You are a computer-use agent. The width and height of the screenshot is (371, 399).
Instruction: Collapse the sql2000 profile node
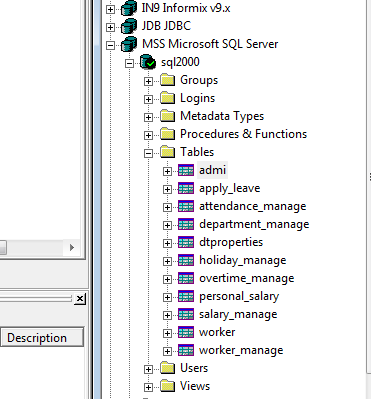(x=129, y=63)
